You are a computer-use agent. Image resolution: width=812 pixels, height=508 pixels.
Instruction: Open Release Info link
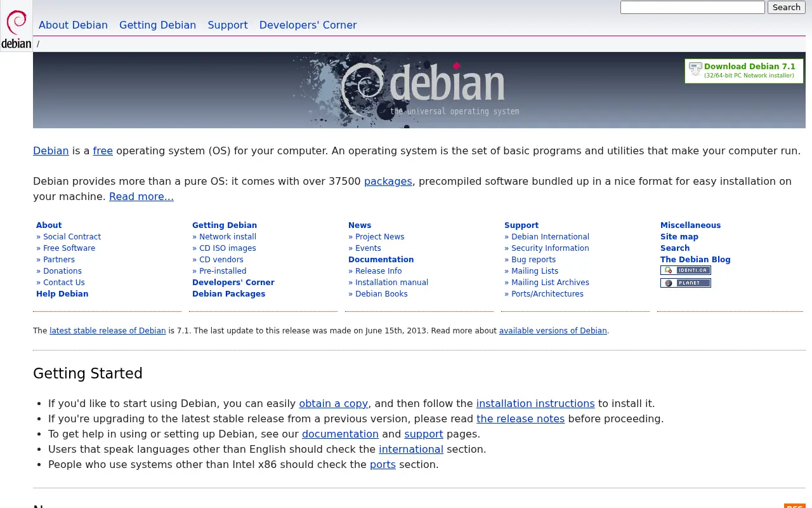click(x=378, y=271)
